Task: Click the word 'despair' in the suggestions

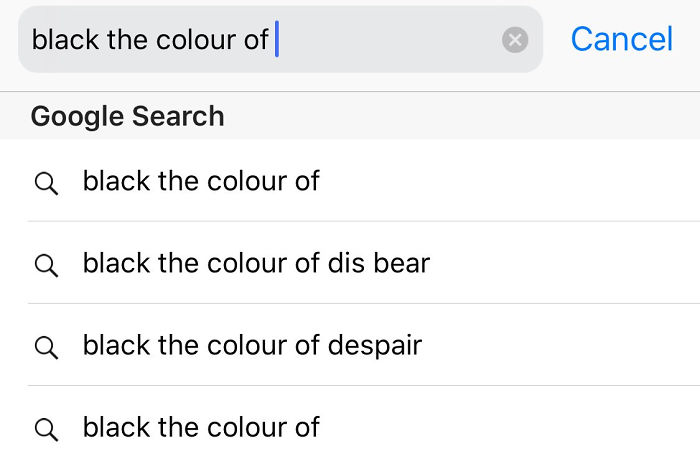Action: coord(375,346)
